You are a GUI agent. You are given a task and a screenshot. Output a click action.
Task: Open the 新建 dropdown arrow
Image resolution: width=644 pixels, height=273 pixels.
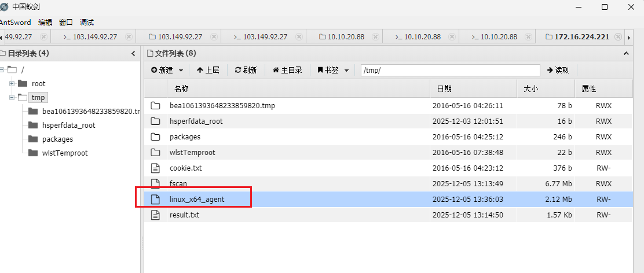181,71
